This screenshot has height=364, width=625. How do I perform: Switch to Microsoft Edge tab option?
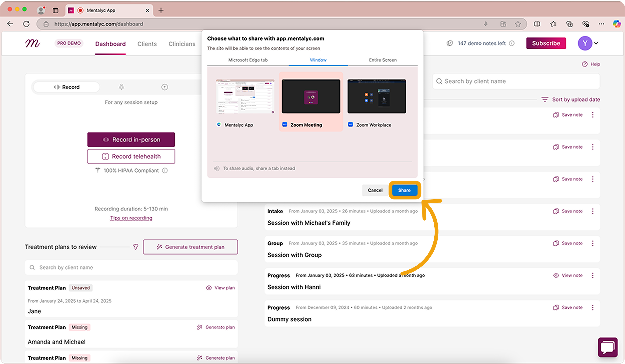[x=247, y=60]
